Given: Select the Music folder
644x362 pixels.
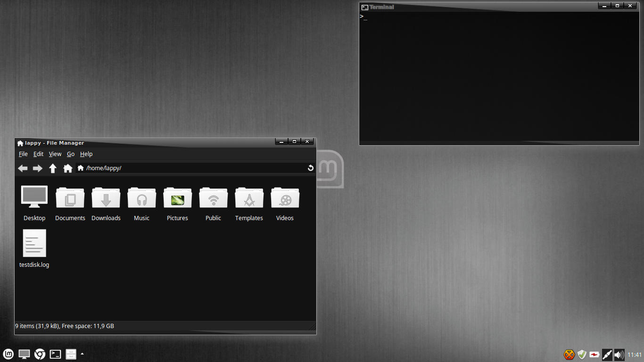Looking at the screenshot, I should pyautogui.click(x=142, y=197).
